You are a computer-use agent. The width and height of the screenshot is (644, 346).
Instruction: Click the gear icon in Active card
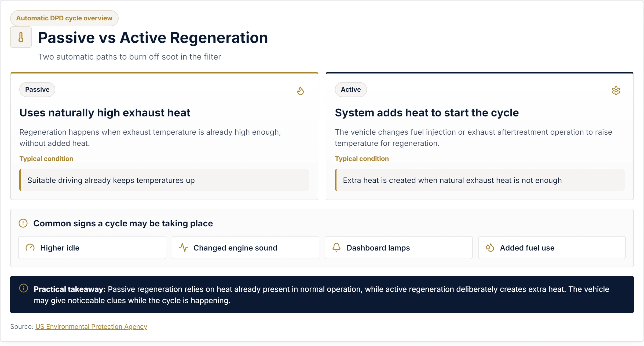(x=616, y=91)
